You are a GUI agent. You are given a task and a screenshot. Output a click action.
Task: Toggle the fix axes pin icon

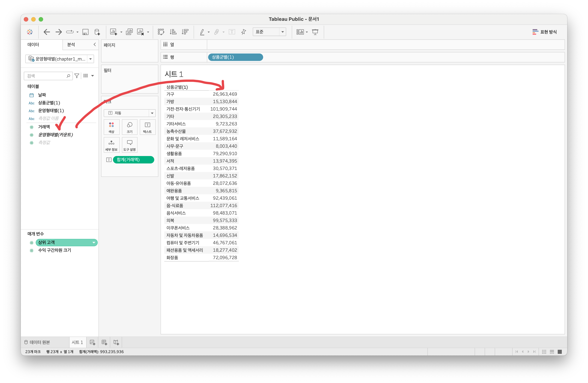click(x=244, y=32)
